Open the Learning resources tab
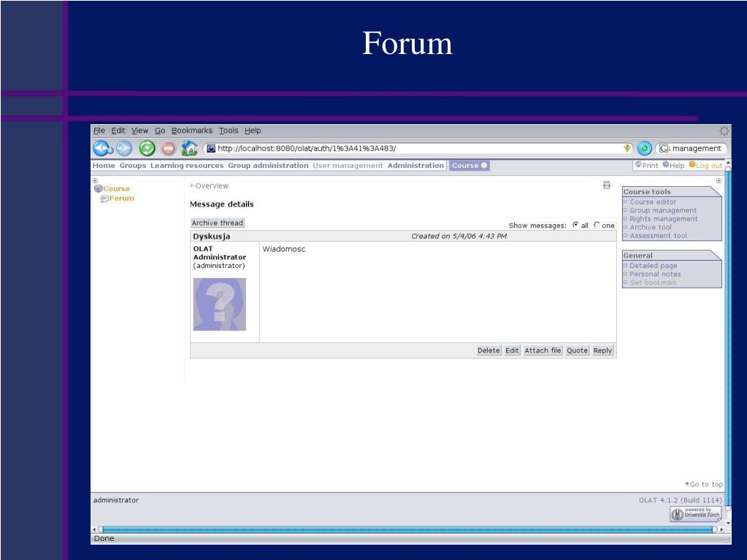The image size is (747, 560). (x=187, y=165)
